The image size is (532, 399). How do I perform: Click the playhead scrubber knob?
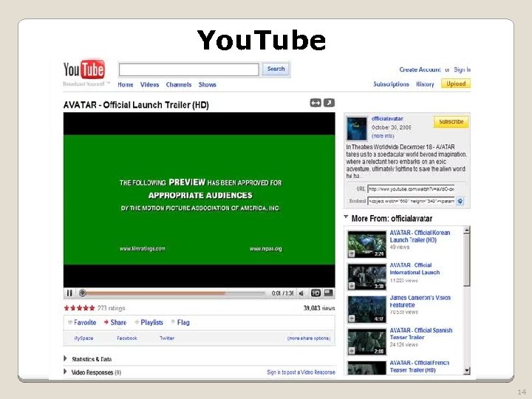pyautogui.click(x=83, y=293)
